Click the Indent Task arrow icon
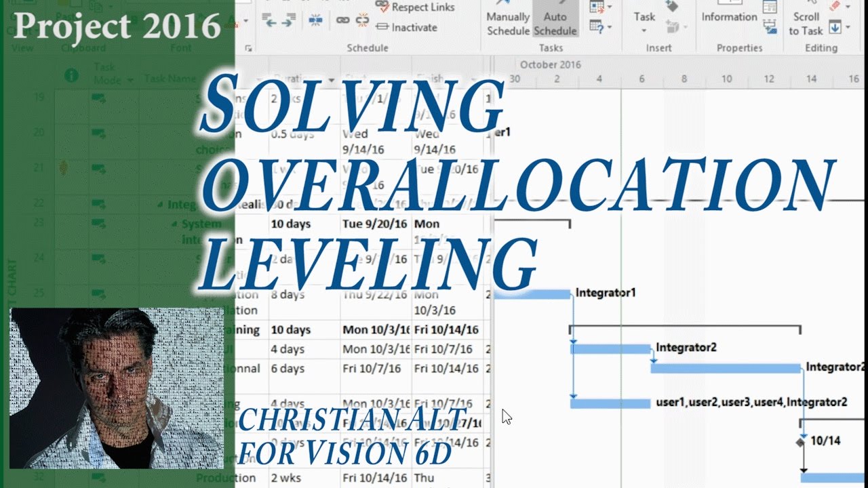 pyautogui.click(x=289, y=20)
